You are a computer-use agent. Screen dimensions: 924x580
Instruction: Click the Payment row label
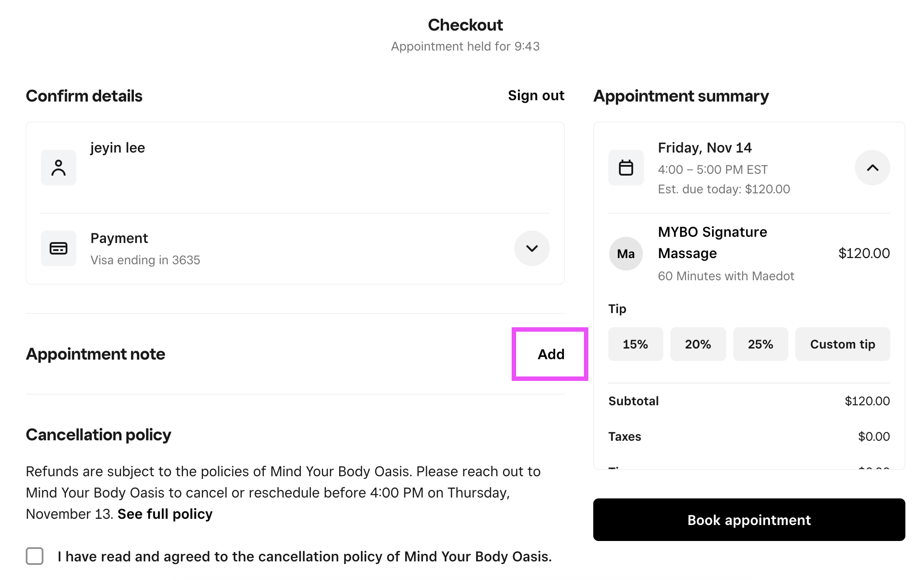click(x=119, y=238)
